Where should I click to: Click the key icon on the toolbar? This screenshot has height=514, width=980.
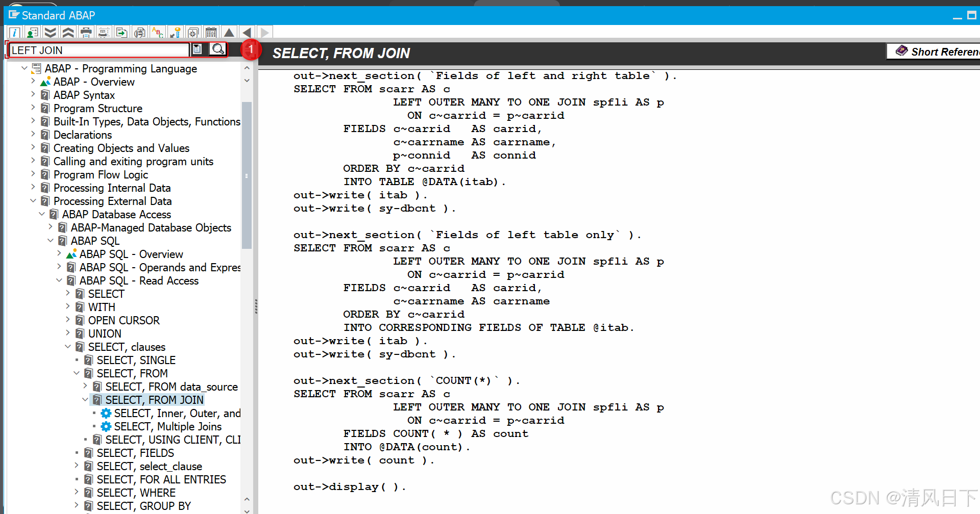point(175,32)
